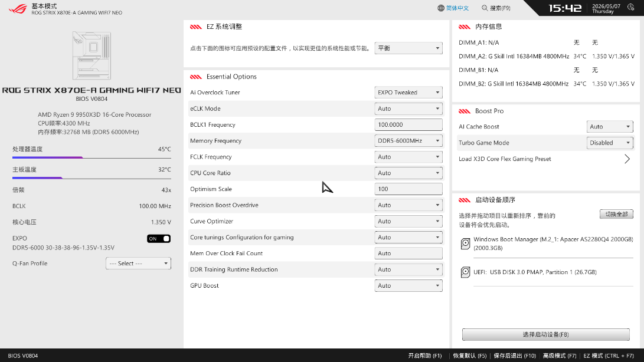Click EZ 模式 (CTRL + F7)
The image size is (644, 362).
[608, 356]
